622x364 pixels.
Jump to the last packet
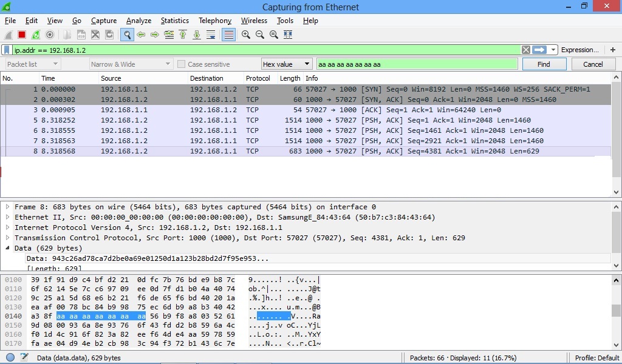pyautogui.click(x=197, y=35)
